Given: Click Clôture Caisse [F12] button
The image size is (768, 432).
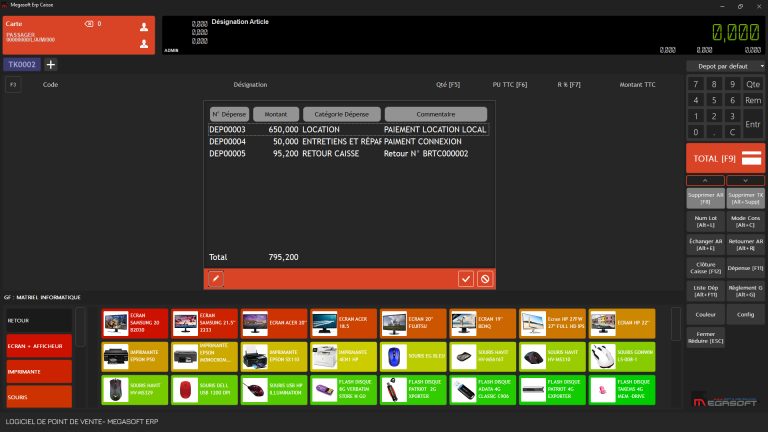Looking at the screenshot, I should pos(705,268).
